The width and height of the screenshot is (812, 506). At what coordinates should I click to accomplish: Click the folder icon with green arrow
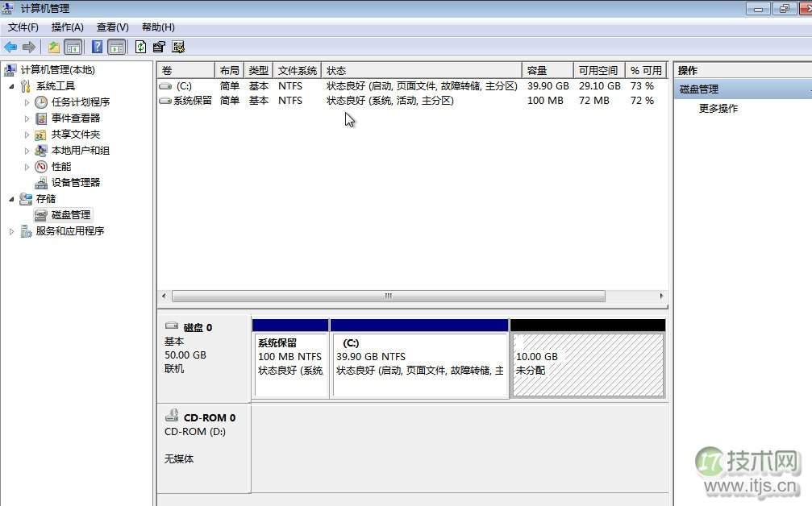click(53, 47)
